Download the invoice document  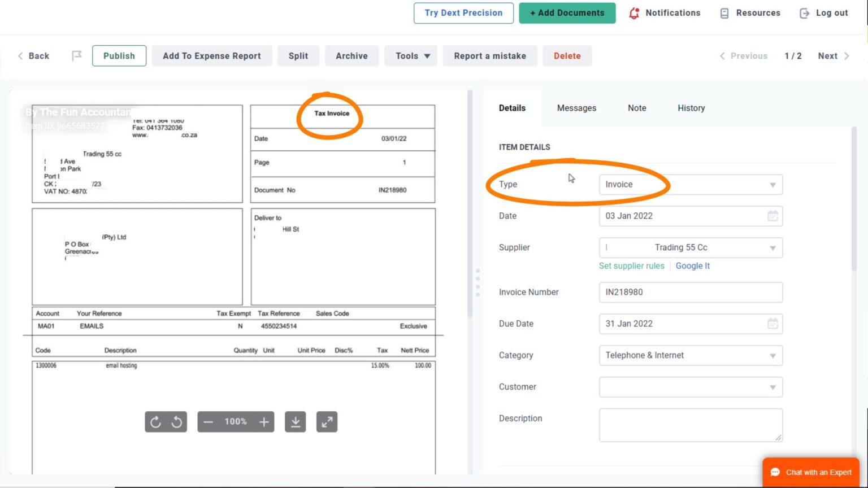click(295, 421)
